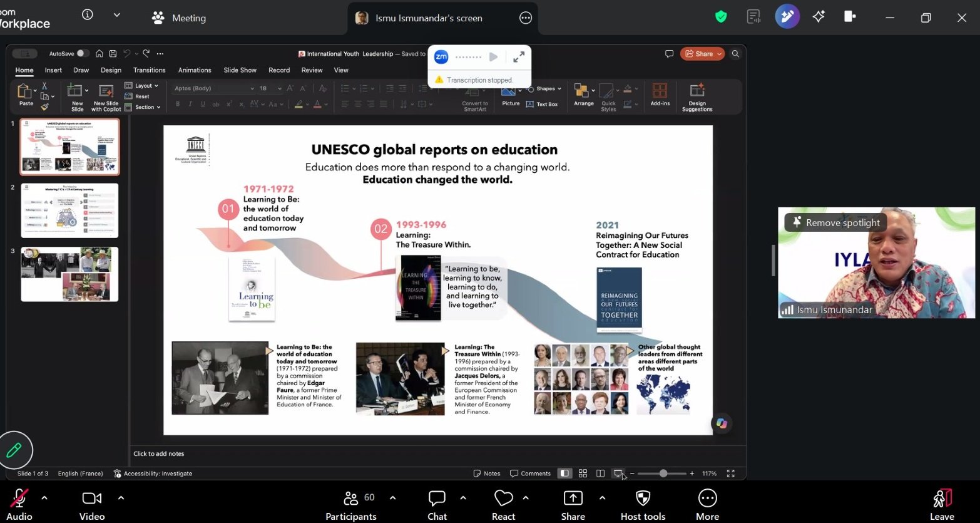The height and width of the screenshot is (523, 980).
Task: Expand Zoom audio options arrow
Action: click(44, 498)
